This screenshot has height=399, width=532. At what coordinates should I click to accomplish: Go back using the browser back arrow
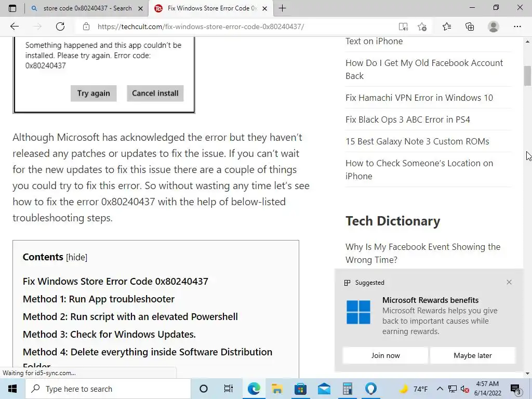tap(14, 26)
